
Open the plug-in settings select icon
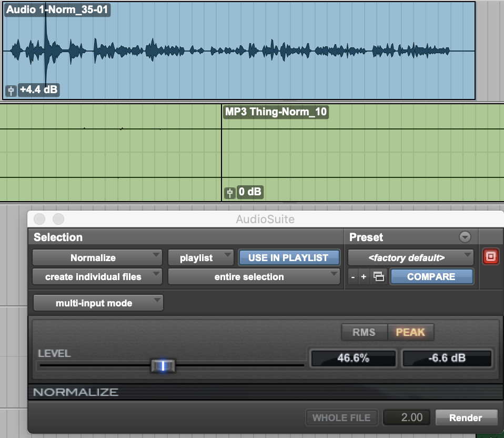[x=378, y=277]
